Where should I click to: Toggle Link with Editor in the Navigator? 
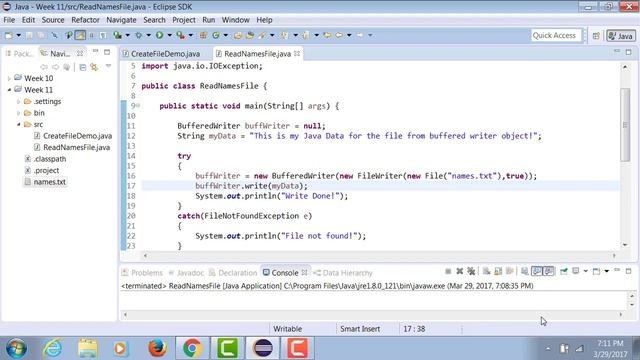coord(94,67)
